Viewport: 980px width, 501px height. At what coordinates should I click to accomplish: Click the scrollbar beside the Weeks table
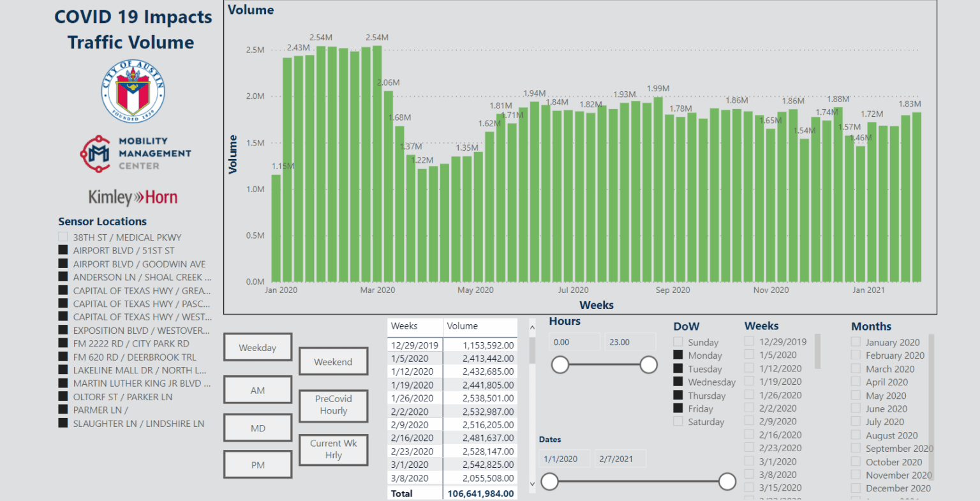pyautogui.click(x=531, y=408)
